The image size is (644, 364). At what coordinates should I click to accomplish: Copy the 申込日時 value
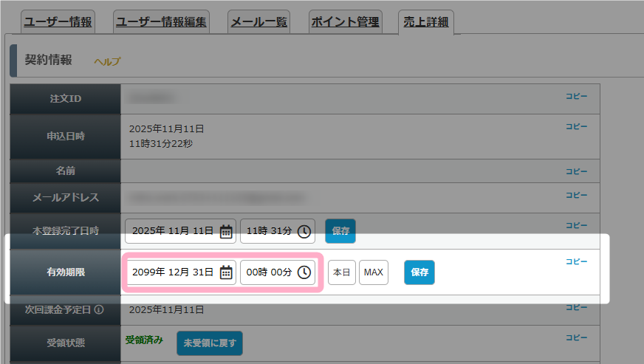click(576, 126)
